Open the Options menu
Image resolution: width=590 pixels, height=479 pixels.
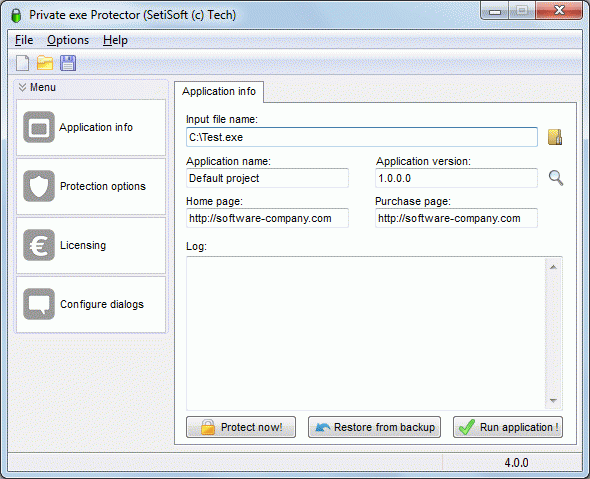coord(68,40)
